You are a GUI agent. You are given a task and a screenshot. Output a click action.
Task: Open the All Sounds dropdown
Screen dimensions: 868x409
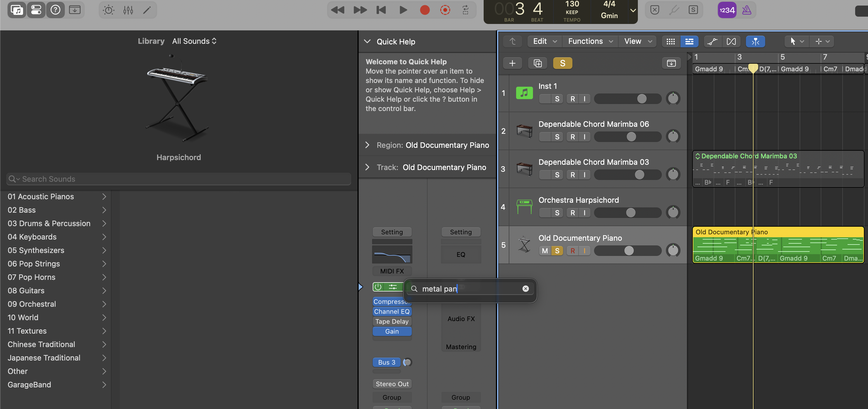coord(194,41)
